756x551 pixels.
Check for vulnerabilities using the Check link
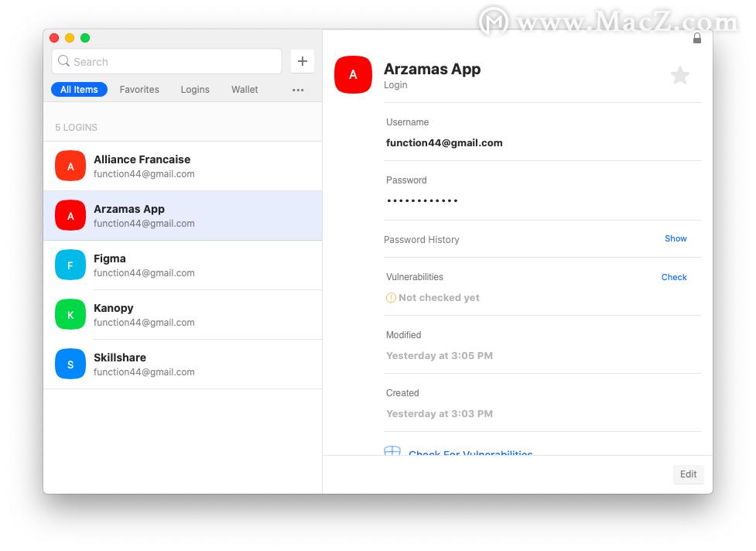tap(673, 277)
